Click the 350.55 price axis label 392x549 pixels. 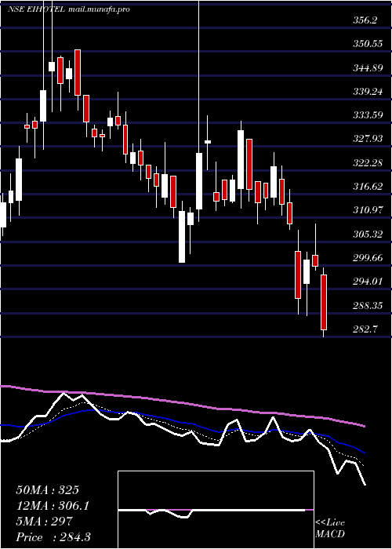pyautogui.click(x=367, y=44)
